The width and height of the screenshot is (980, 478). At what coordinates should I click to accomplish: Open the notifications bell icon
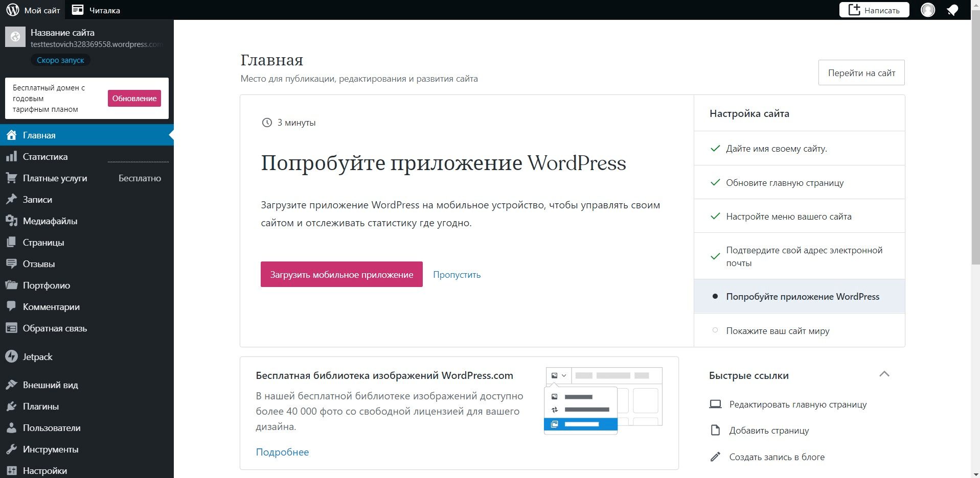tap(952, 10)
